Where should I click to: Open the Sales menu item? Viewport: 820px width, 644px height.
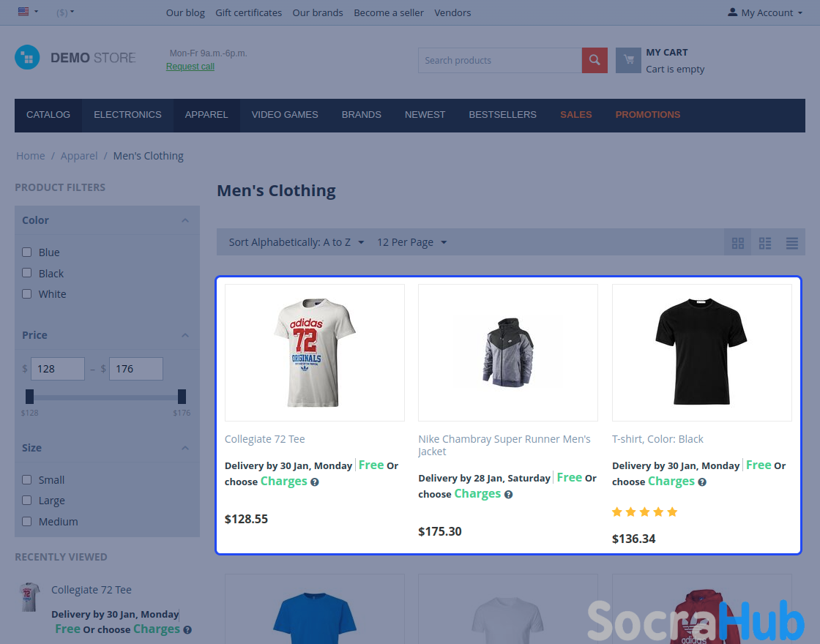coord(575,115)
